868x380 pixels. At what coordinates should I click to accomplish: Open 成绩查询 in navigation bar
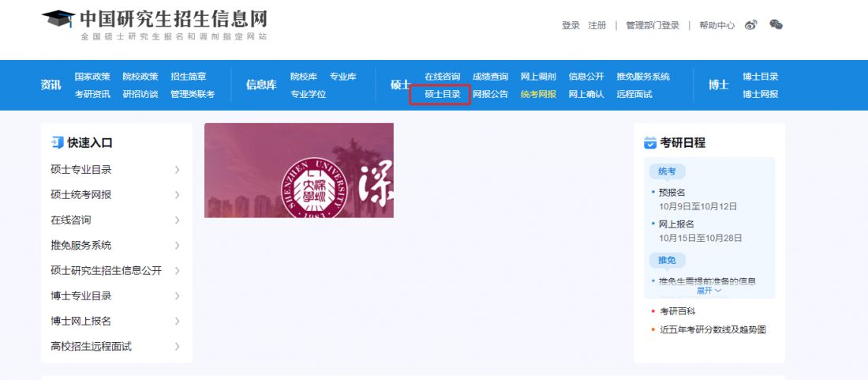[491, 77]
